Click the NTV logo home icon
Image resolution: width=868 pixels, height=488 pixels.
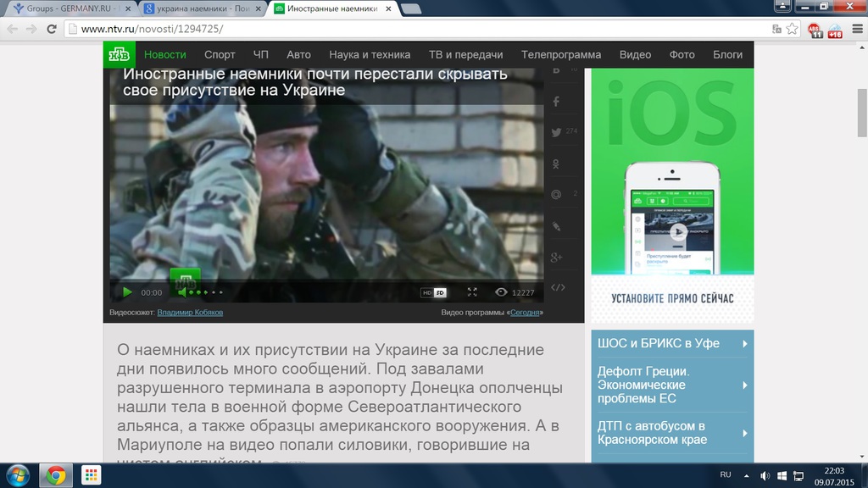[119, 54]
